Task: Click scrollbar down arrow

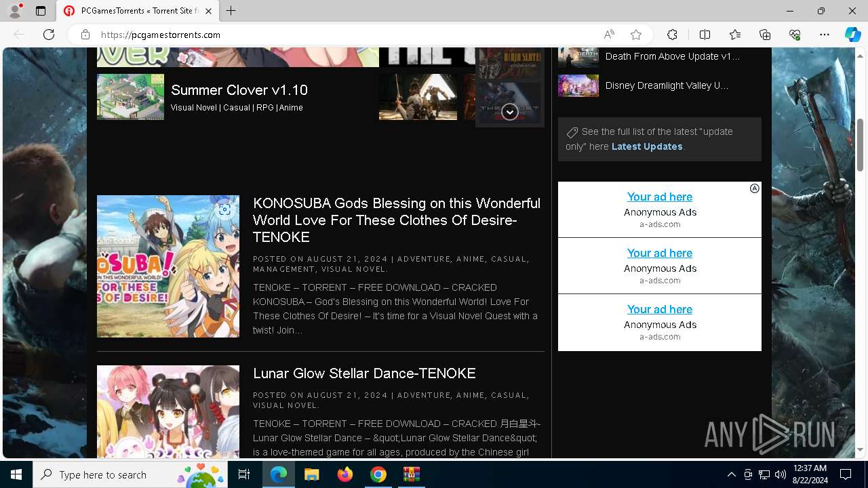Action: point(860,449)
